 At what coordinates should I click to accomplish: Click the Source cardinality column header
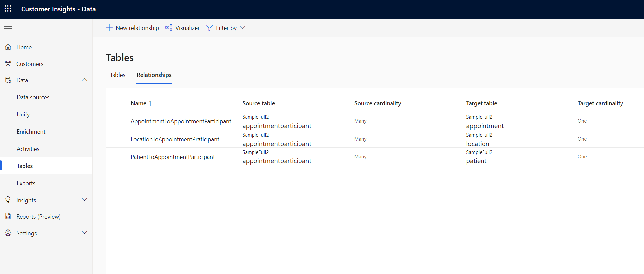(378, 103)
